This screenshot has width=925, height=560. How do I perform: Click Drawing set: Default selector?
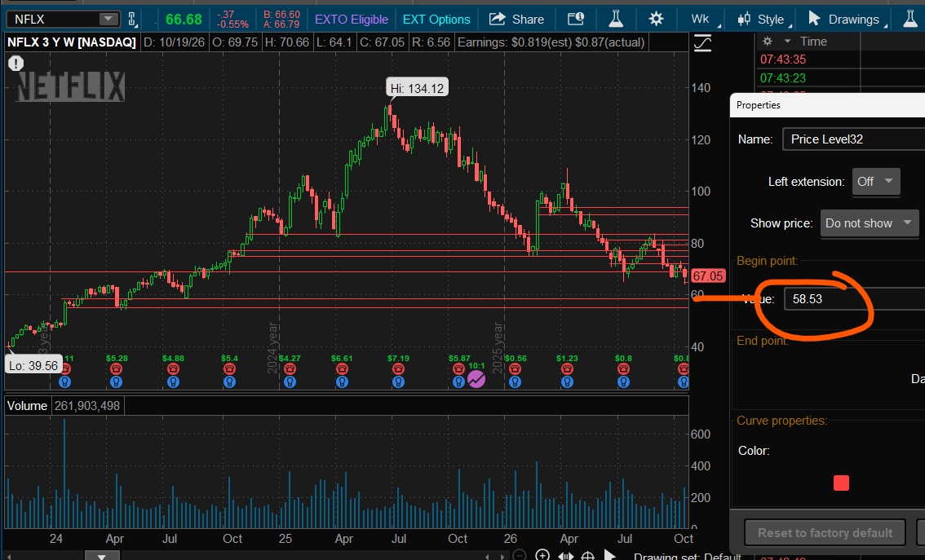coord(688,556)
